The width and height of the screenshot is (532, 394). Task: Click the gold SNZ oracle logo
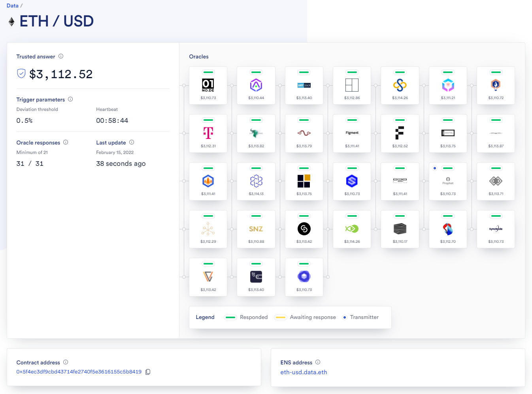[256, 229]
